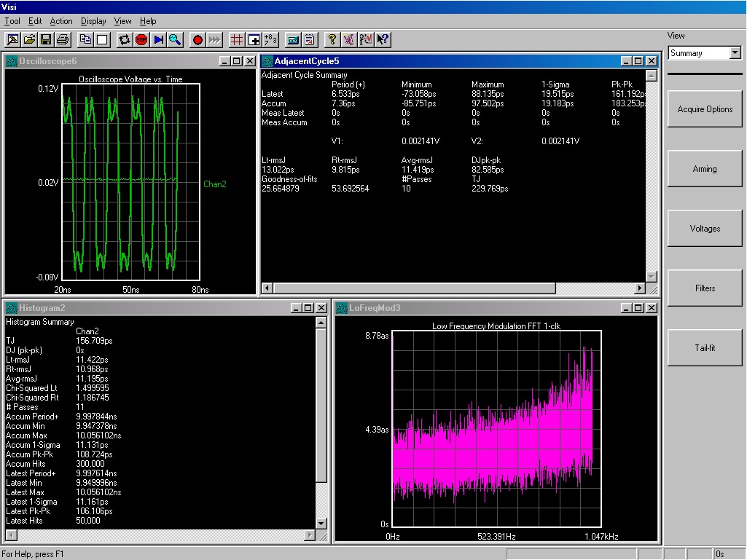Click Low Frequency Modulation FFT title

[496, 326]
